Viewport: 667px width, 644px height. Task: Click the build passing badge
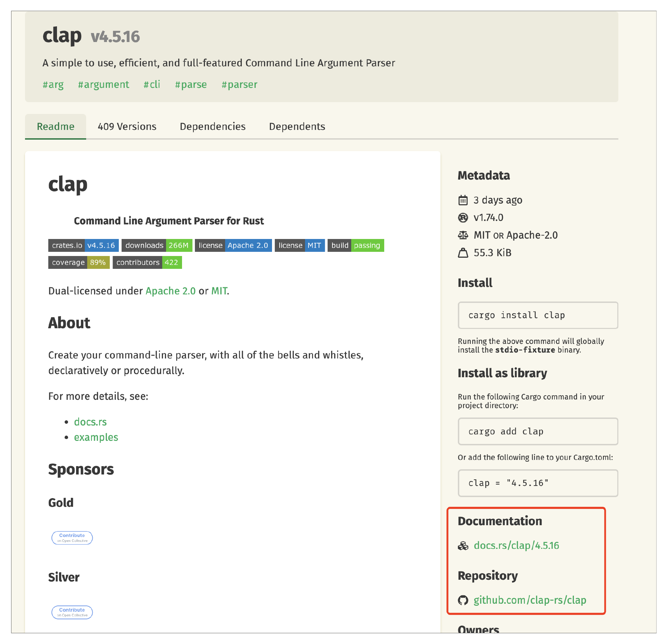(355, 245)
